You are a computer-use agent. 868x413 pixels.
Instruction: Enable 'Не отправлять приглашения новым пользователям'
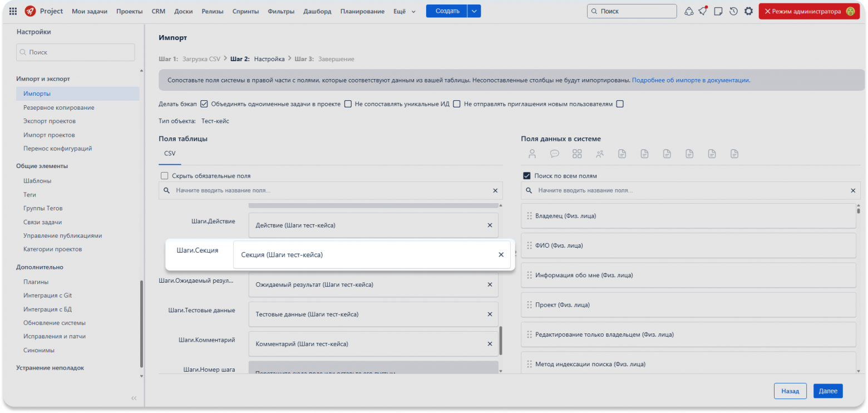click(x=620, y=104)
